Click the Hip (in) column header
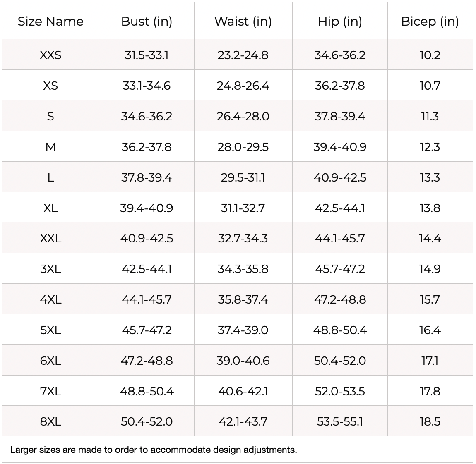Viewport: 476px width, 464px height. (340, 22)
